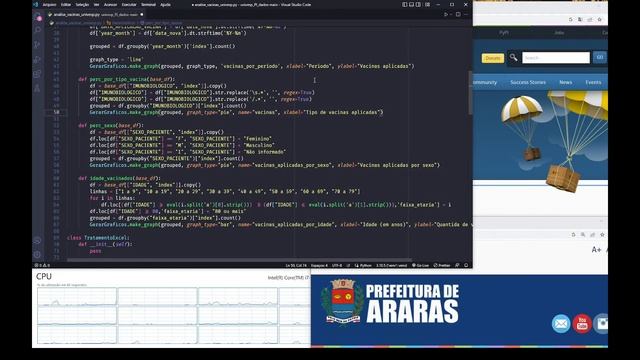640x360 pixels.
Task: Open the Executar menu
Action: 129,4
